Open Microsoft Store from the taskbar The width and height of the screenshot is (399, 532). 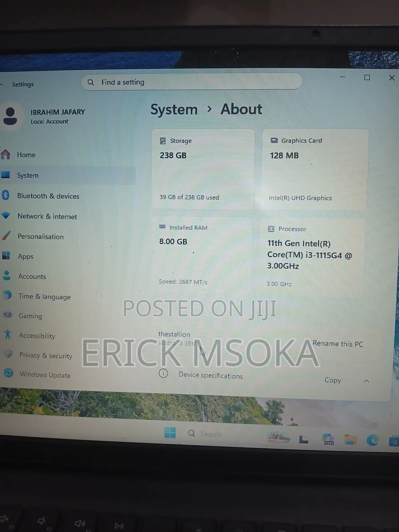(x=394, y=441)
